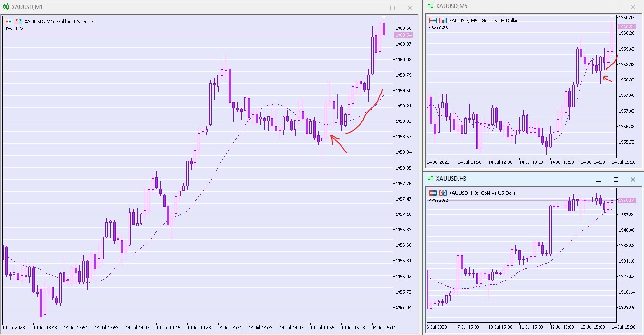Screen dimensions: 644x335
Task: Select the XAUUSD,H3 window title text
Action: click(451, 179)
